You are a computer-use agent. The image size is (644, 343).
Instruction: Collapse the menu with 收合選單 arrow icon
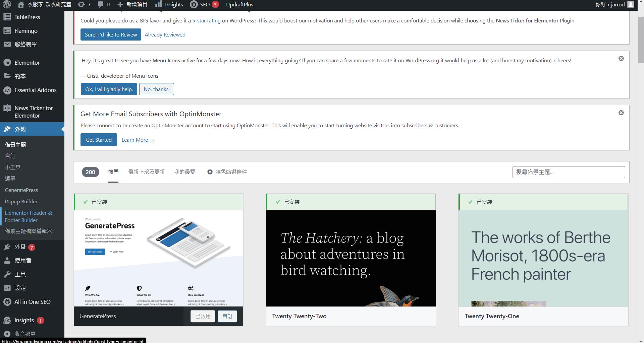click(x=7, y=334)
